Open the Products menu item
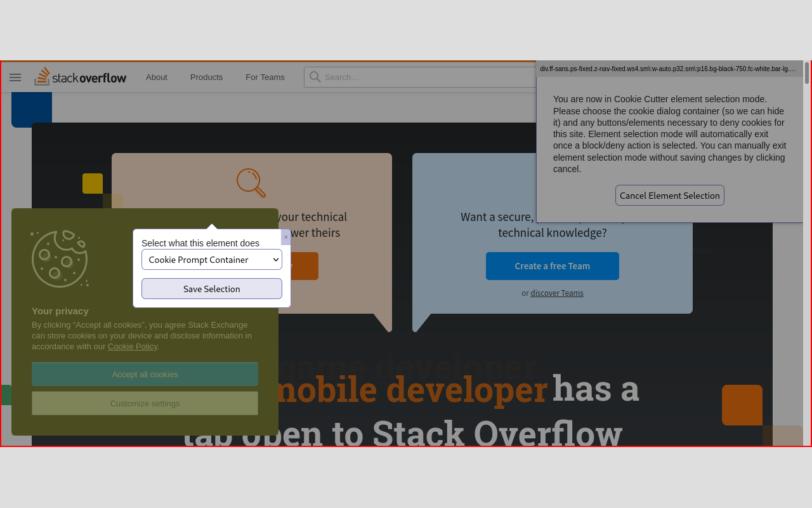 [x=206, y=77]
